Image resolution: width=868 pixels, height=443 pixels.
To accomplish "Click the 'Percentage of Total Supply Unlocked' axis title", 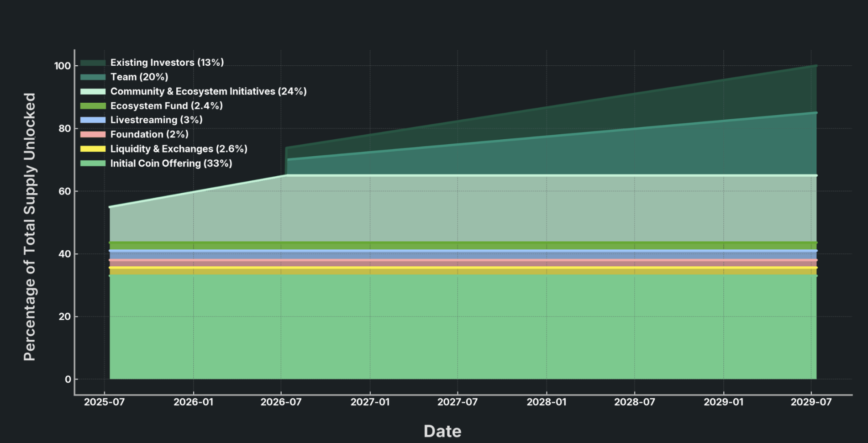I will pos(30,227).
